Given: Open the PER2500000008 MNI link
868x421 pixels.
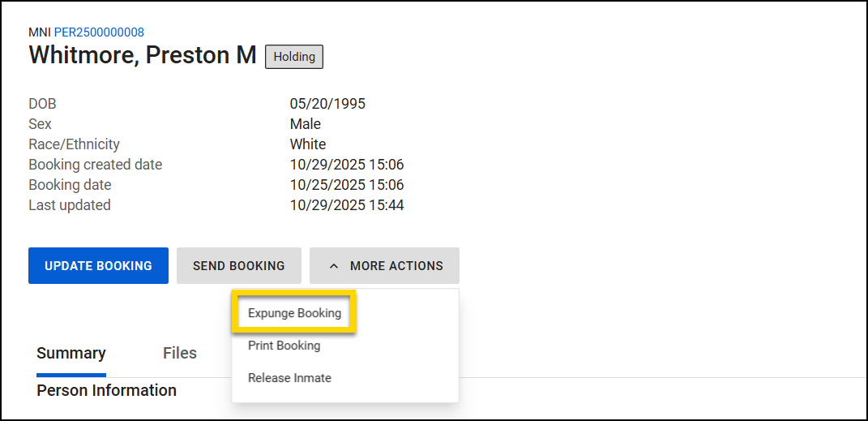Looking at the screenshot, I should [99, 32].
